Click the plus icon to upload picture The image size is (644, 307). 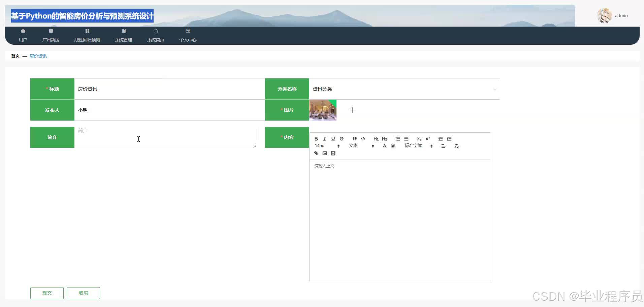[x=353, y=110]
